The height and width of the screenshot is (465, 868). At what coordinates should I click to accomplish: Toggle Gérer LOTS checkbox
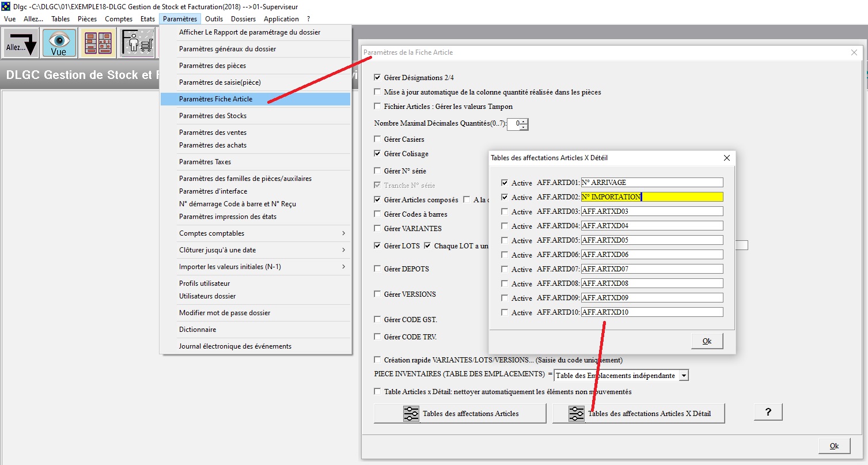tap(378, 245)
